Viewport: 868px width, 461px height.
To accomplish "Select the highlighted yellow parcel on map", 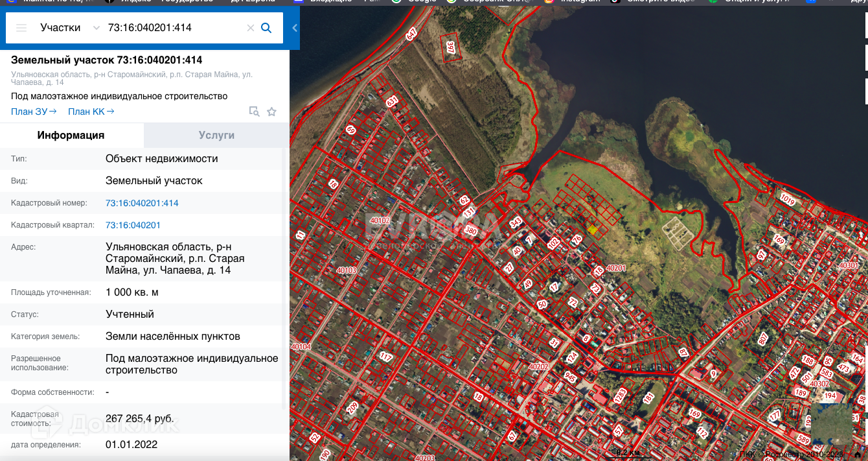I will 592,229.
